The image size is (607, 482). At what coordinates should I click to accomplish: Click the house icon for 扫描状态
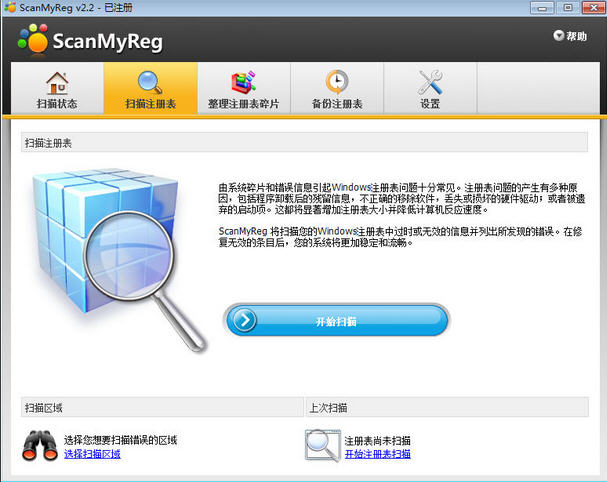click(57, 81)
